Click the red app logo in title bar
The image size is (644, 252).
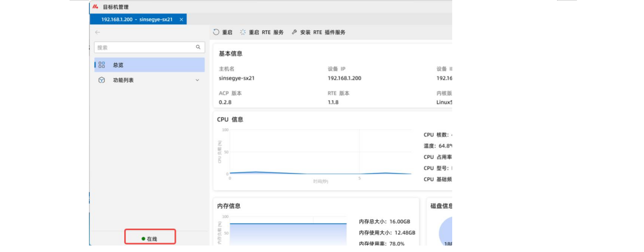[95, 7]
